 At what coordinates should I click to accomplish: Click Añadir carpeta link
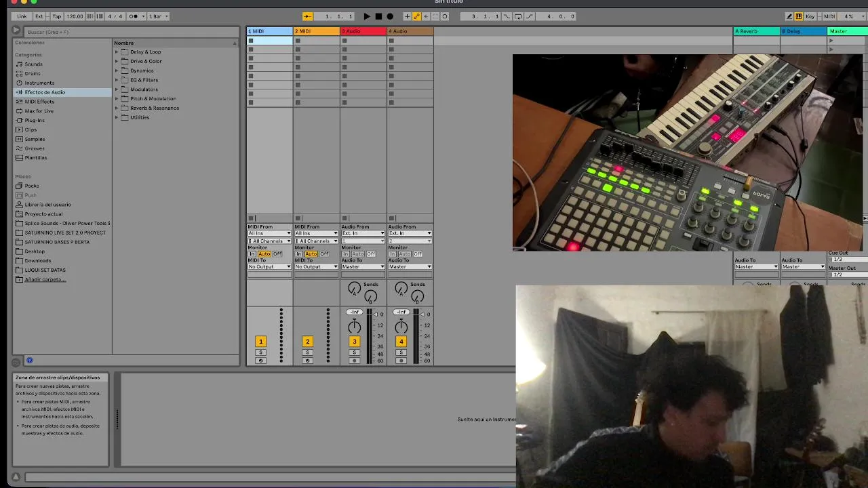click(x=45, y=279)
